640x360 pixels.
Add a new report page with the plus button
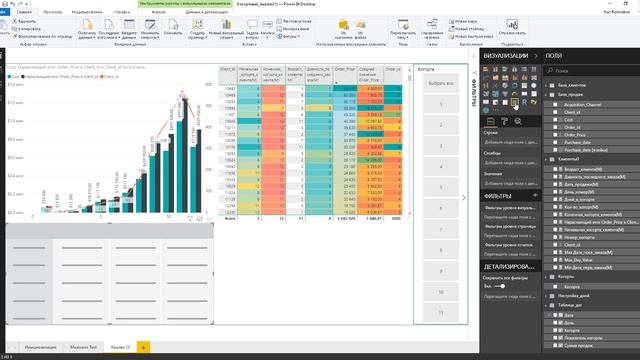point(143,347)
